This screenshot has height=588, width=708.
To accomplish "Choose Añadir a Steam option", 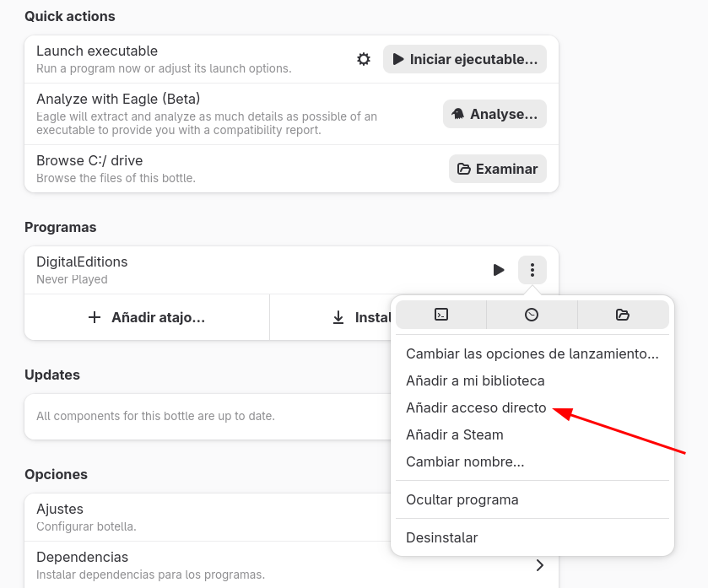I will pyautogui.click(x=454, y=434).
